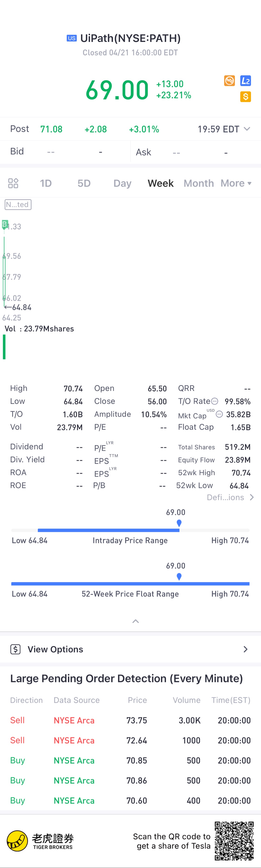Switch to the 5D chart tab
This screenshot has height=868, width=261.
pos(84,183)
